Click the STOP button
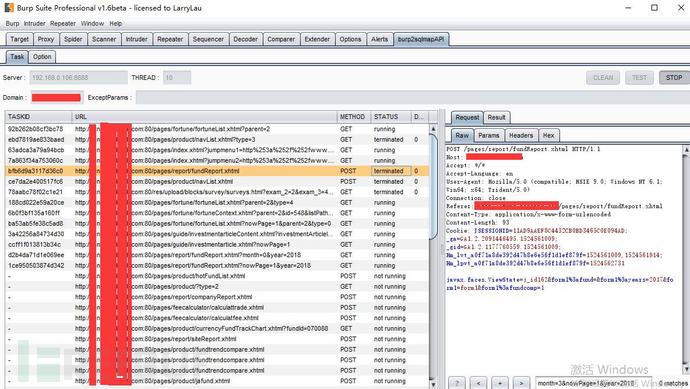The image size is (690, 389). coord(674,77)
